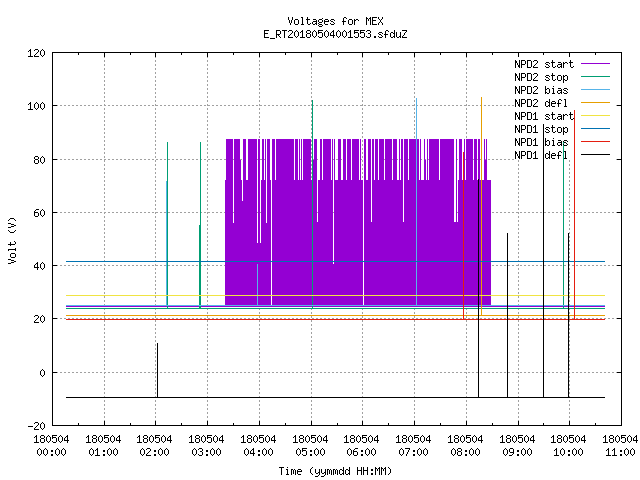The image size is (640, 480).
Task: Click the x-axis tick label 180504 11:00
Action: coord(620,446)
